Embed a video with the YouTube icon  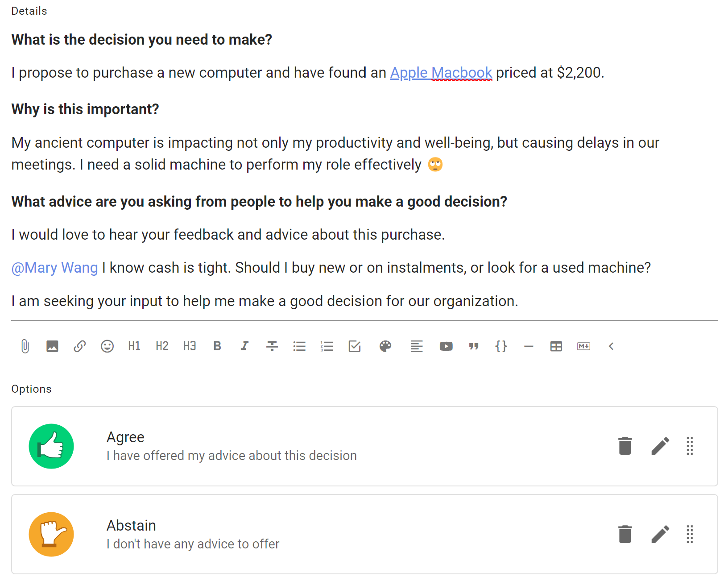pos(446,346)
